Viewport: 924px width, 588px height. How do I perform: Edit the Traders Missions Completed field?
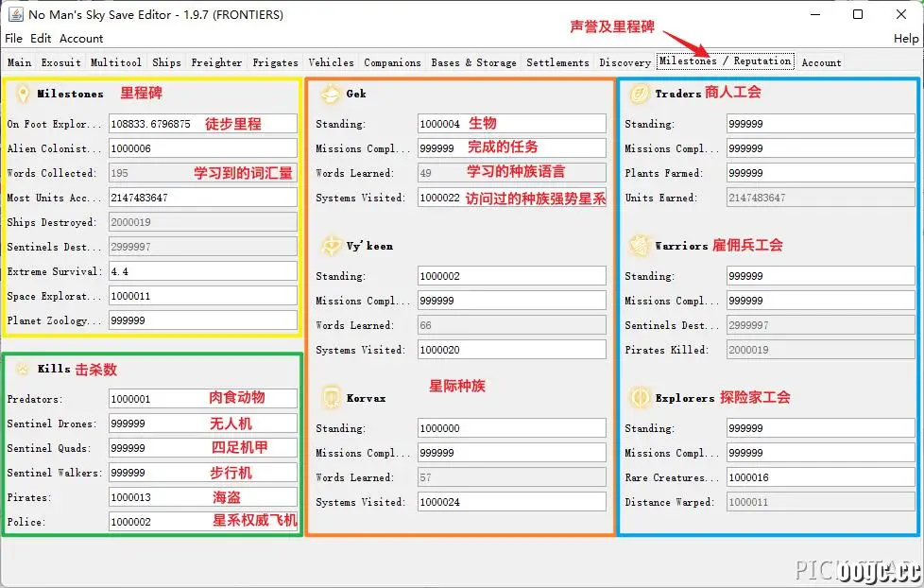[x=820, y=148]
